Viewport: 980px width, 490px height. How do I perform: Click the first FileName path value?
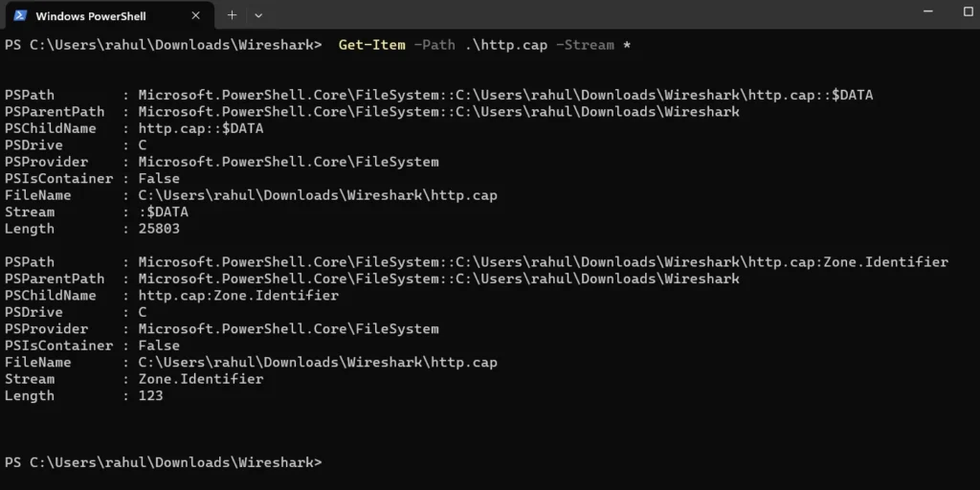[x=318, y=195]
